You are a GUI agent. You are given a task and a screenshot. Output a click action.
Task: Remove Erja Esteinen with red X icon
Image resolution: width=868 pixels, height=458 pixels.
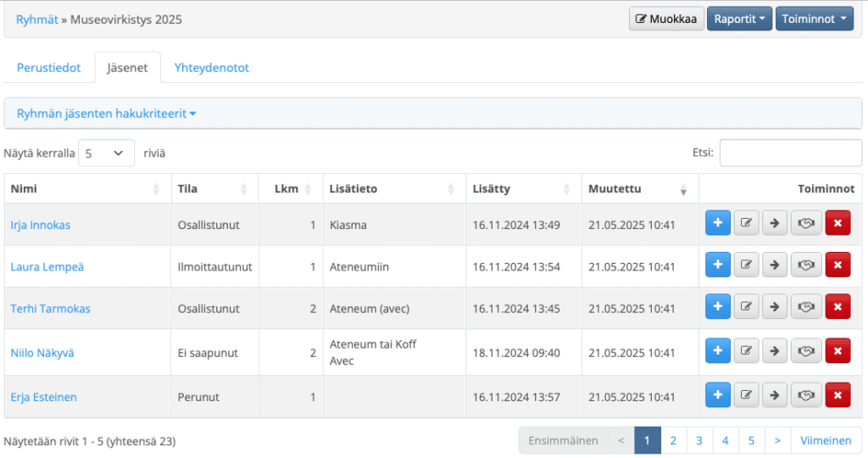pyautogui.click(x=837, y=395)
